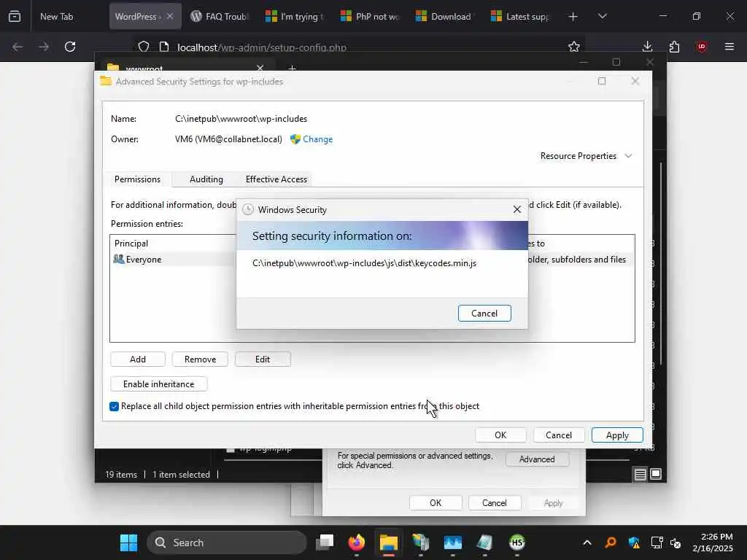Click OK in the wp-includes Properties window
This screenshot has width=747, height=560.
[x=436, y=503]
